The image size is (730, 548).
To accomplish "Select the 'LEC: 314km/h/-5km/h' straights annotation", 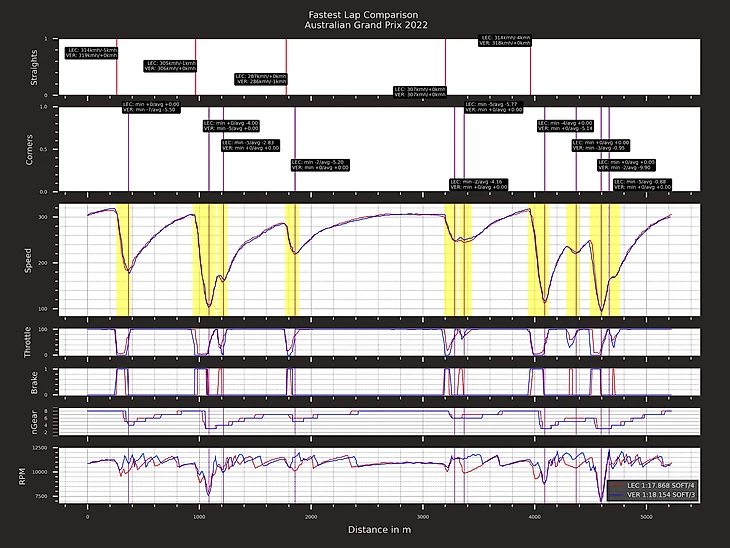I will [x=92, y=49].
